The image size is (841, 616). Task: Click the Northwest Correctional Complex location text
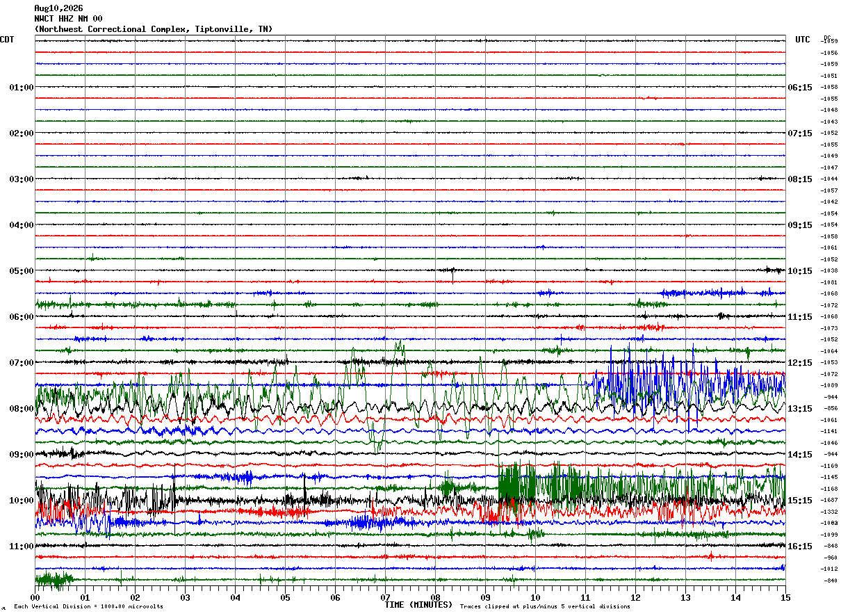[x=154, y=29]
